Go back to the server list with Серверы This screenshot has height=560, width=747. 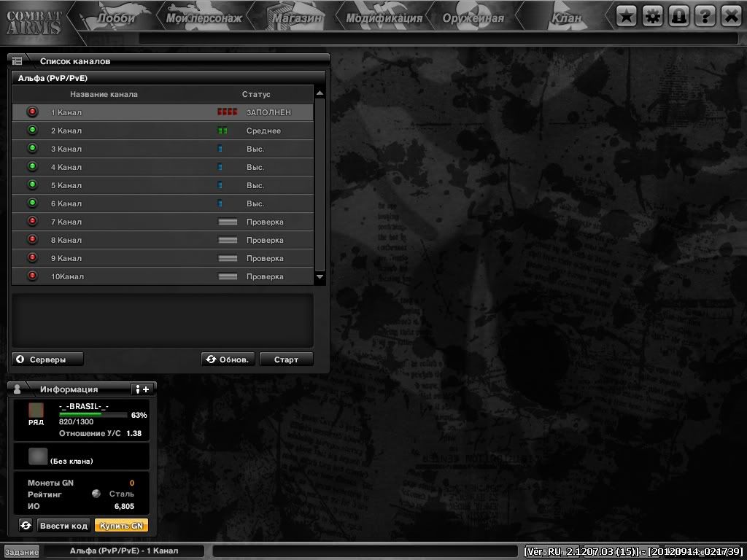pyautogui.click(x=47, y=359)
